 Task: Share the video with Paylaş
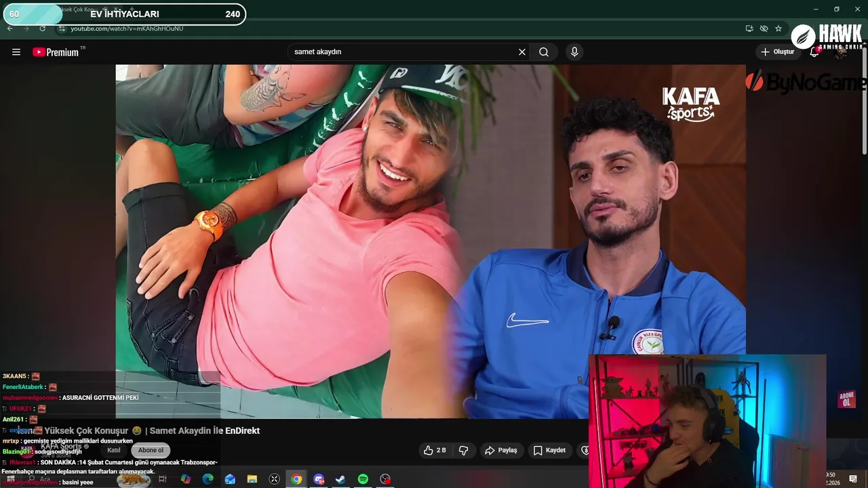click(501, 450)
